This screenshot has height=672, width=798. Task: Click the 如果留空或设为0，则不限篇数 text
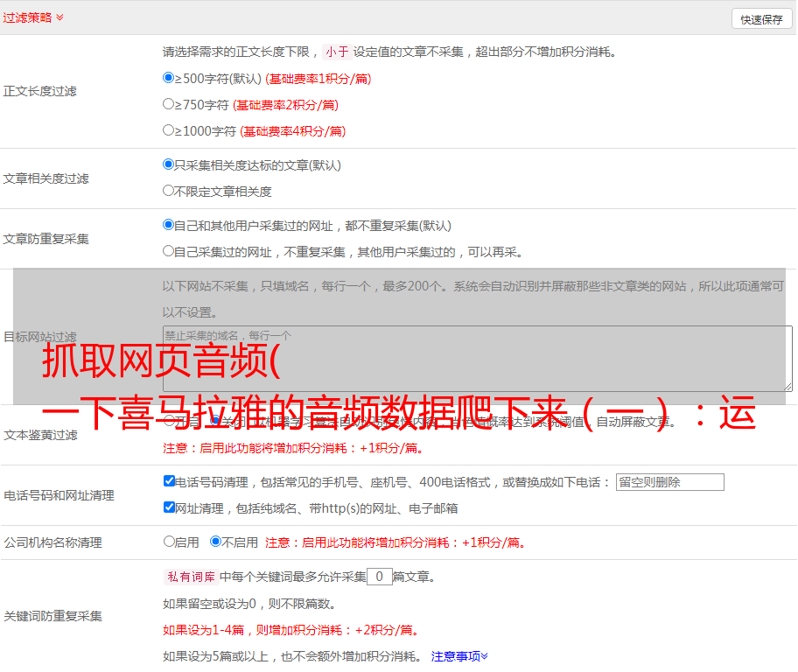pos(249,605)
